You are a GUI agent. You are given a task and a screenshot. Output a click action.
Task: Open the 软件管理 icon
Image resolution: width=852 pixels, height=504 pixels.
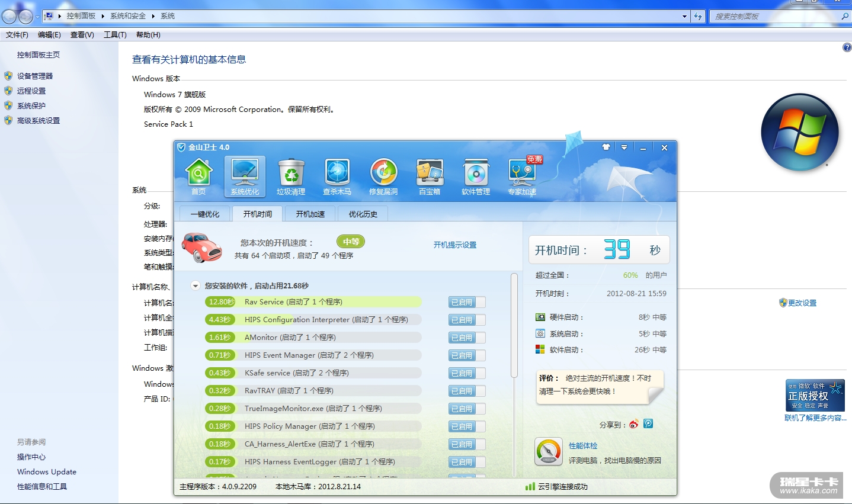(x=476, y=176)
